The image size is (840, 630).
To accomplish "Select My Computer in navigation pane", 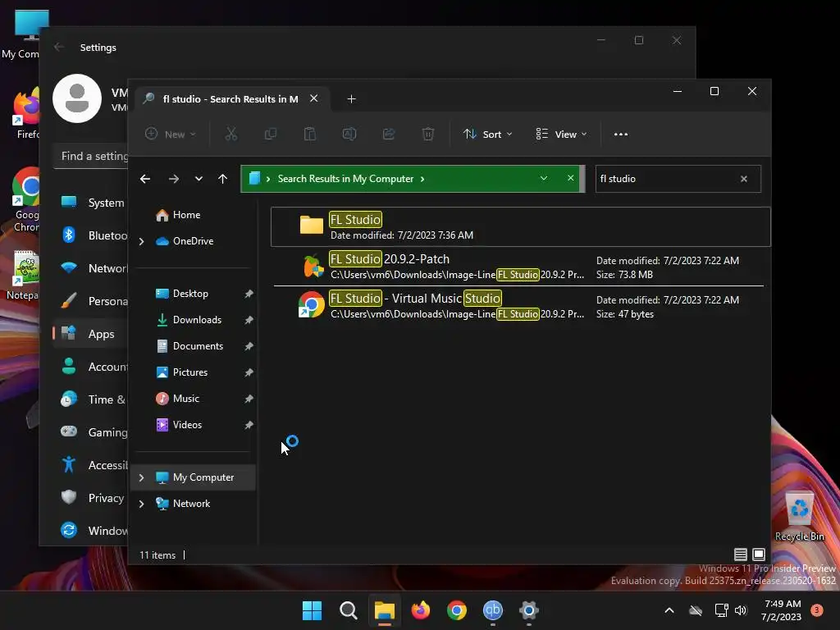I will pos(194,477).
